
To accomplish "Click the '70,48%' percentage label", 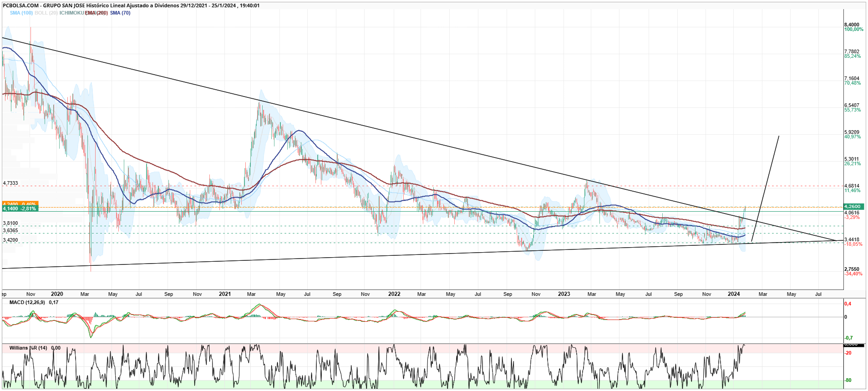I will tap(853, 83).
